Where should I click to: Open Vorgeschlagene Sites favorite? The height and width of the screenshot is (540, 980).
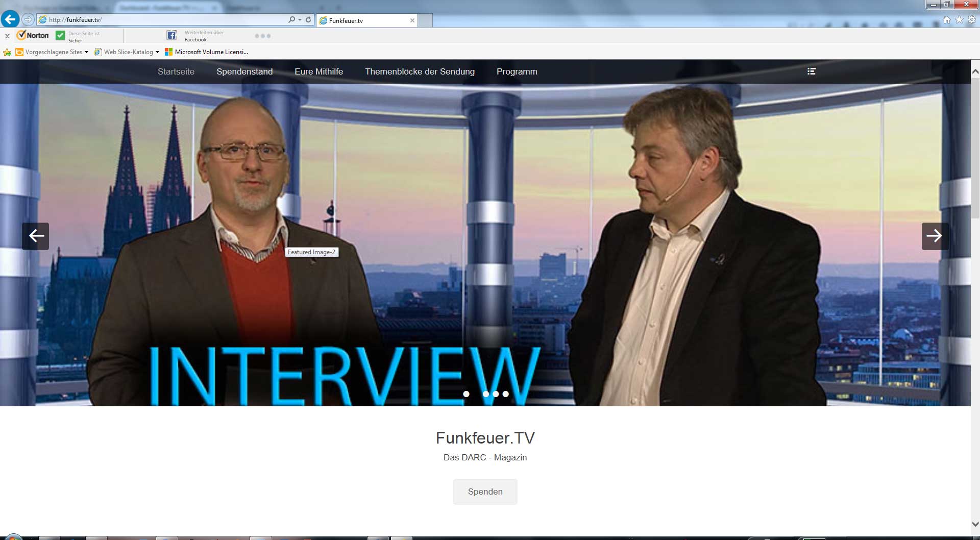(48, 52)
